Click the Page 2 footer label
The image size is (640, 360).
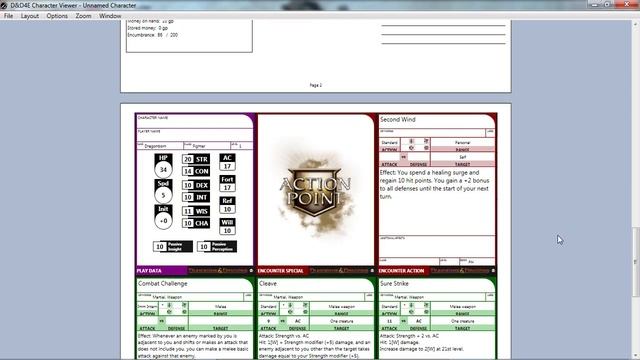[x=316, y=85]
